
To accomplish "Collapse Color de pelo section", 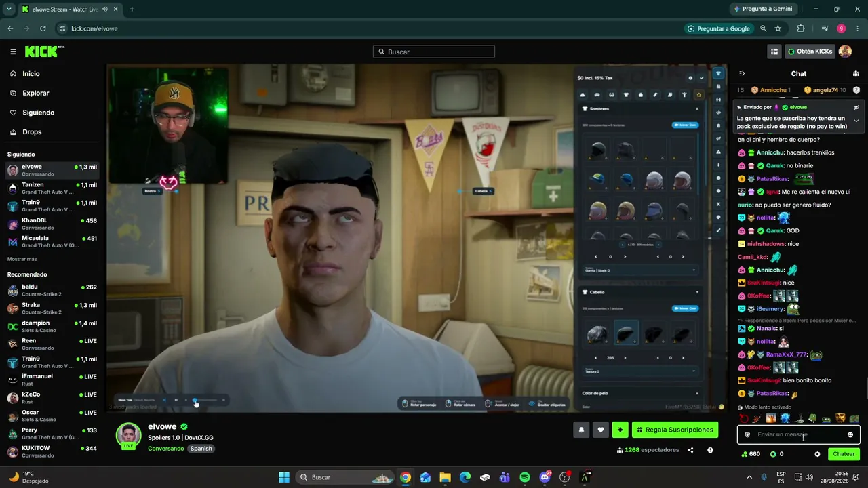I will pos(696,393).
